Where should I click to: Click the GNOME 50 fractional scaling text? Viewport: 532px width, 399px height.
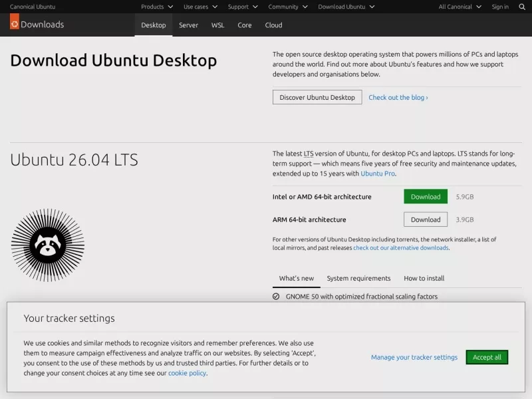(x=361, y=297)
